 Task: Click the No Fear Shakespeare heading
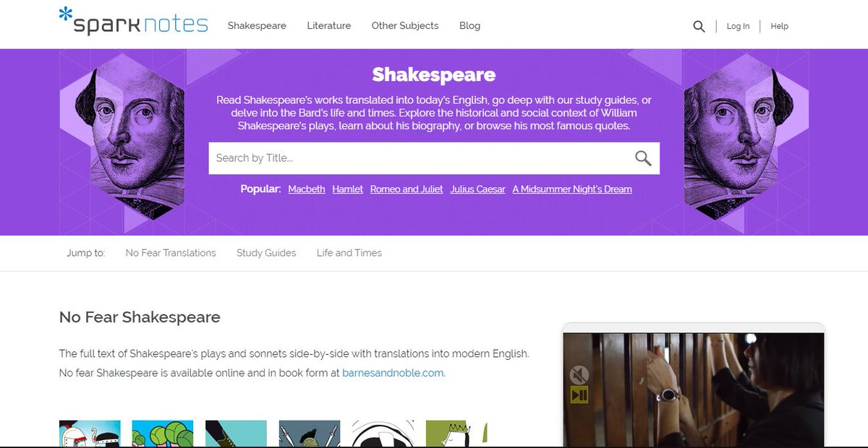point(140,317)
